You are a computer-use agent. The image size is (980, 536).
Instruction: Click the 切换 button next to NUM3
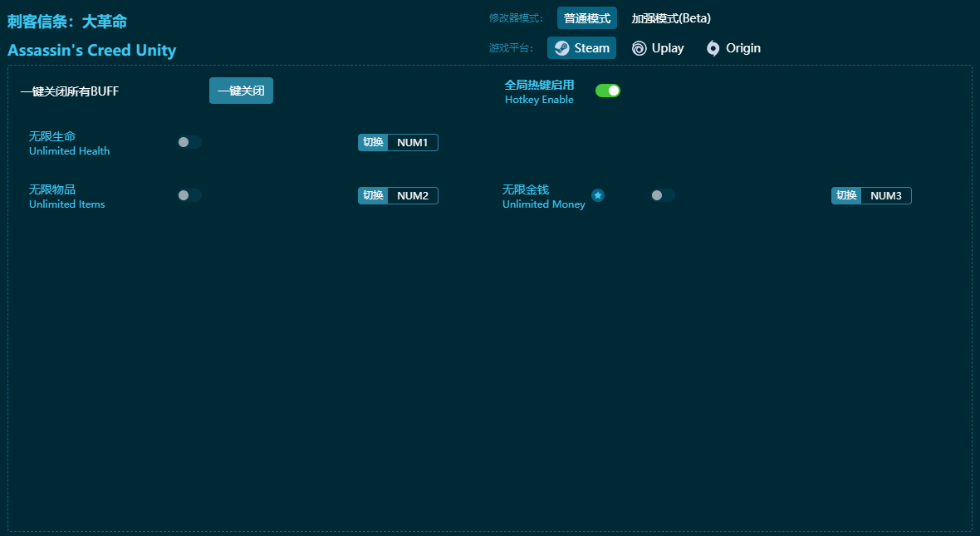coord(846,196)
